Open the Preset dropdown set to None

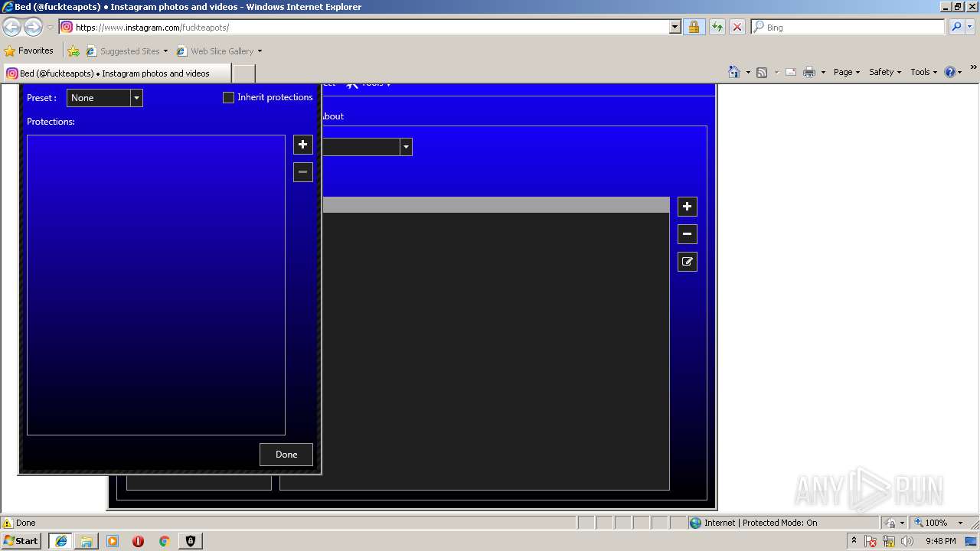105,98
